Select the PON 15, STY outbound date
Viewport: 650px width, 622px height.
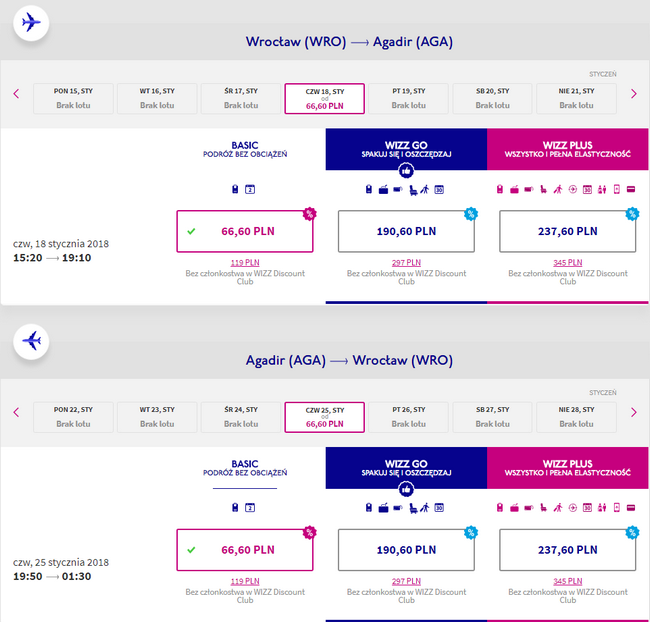[x=73, y=98]
